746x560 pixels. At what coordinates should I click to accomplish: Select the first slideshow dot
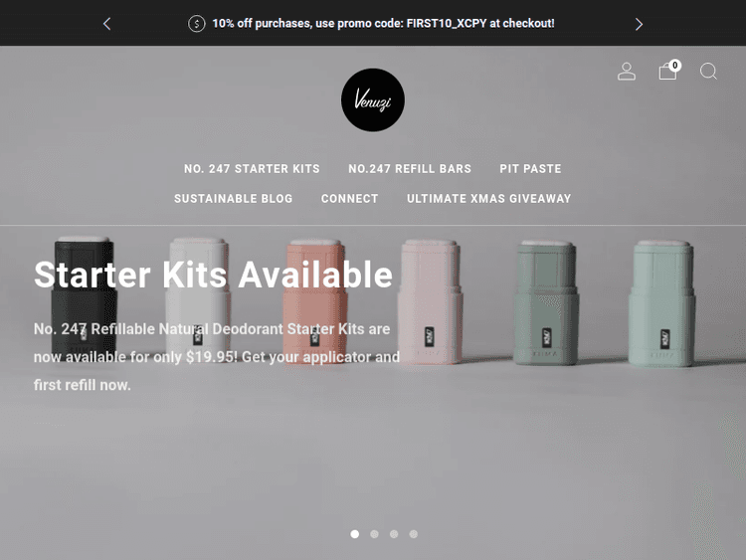(354, 534)
